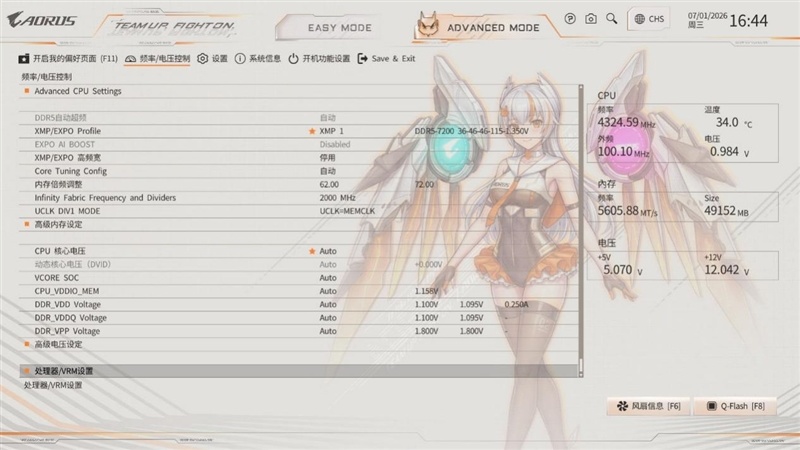Viewport: 800px width, 450px height.
Task: Click the 外频 100.10 MHz reading
Action: (x=623, y=152)
